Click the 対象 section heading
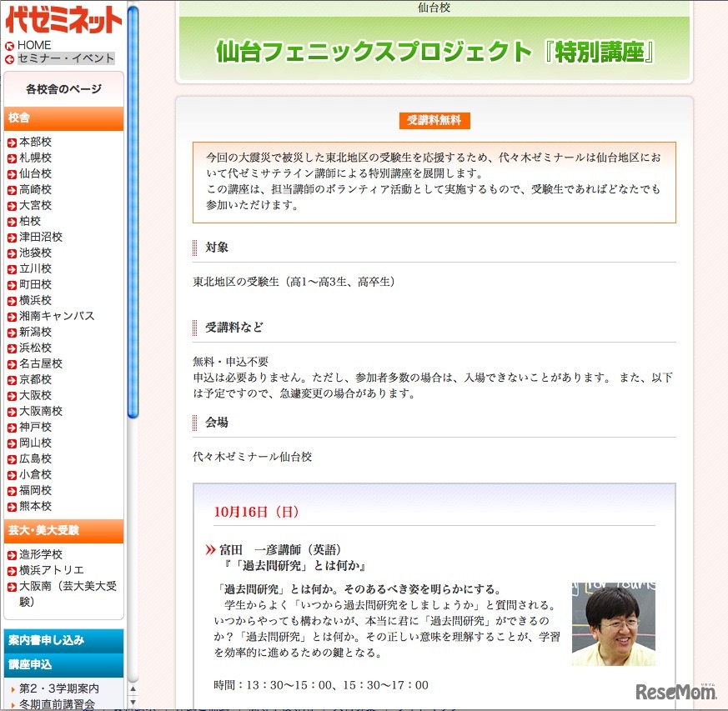Screen dimensions: 728x711 click(x=217, y=248)
